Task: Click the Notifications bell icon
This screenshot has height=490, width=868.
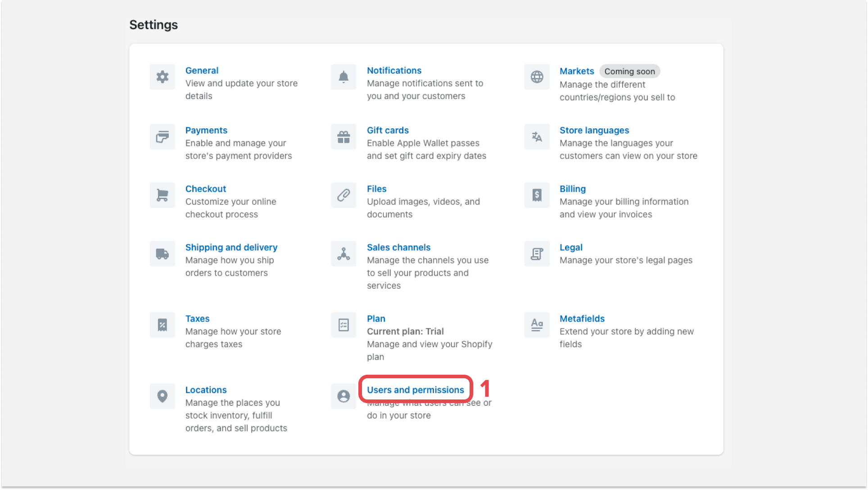Action: [x=344, y=77]
